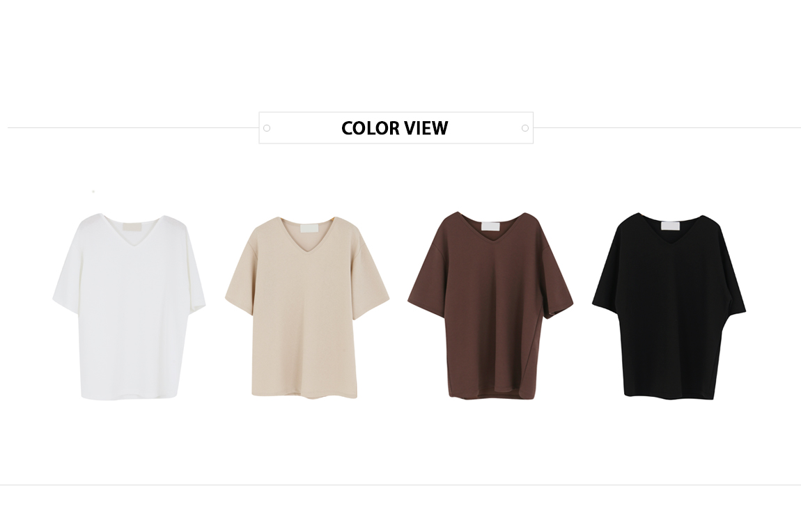Image resolution: width=801 pixels, height=532 pixels.
Task: Click right circle rivet on COLOR VIEW banner
Action: coord(525,128)
